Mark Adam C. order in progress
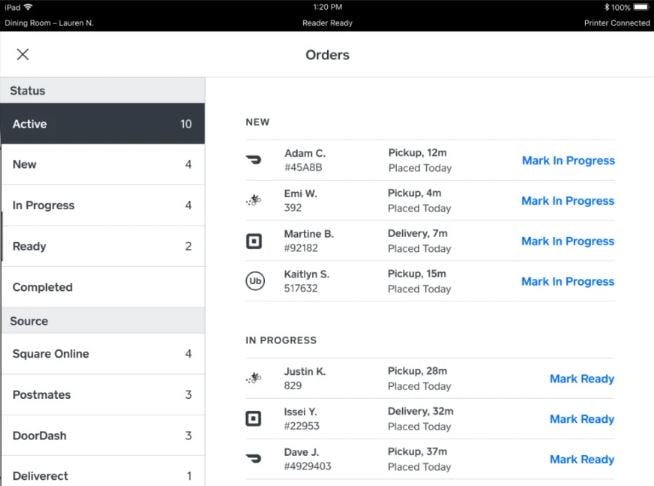 568,160
